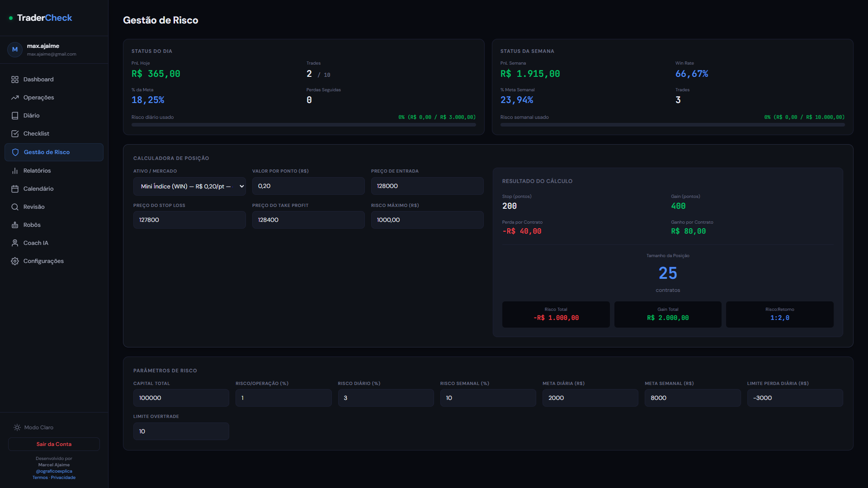Click the Sair da Conta button

(x=54, y=444)
